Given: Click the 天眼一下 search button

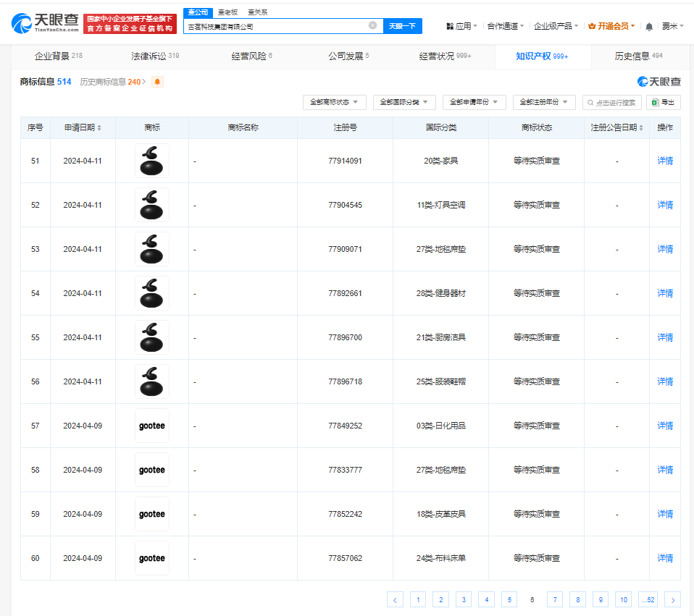Looking at the screenshot, I should click(402, 25).
